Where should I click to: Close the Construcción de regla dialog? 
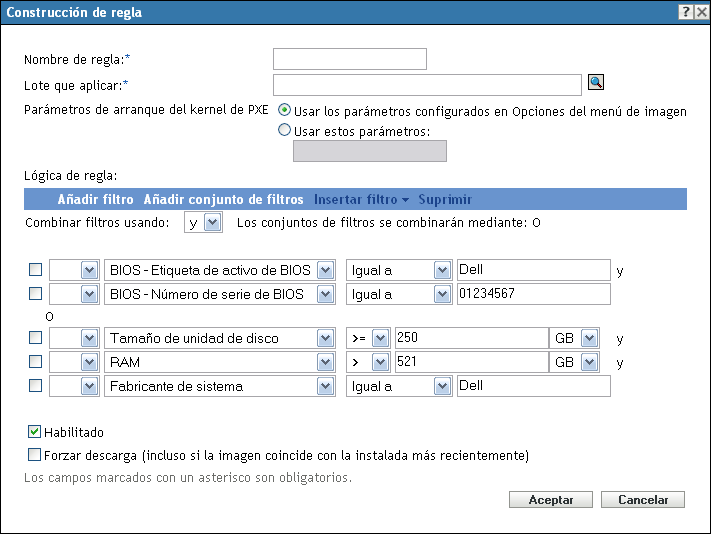click(x=700, y=12)
